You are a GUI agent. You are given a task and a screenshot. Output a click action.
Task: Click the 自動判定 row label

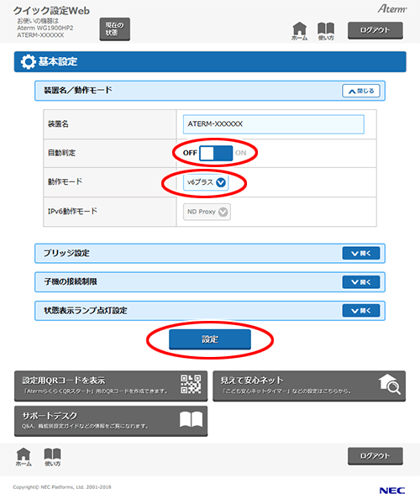tap(61, 153)
